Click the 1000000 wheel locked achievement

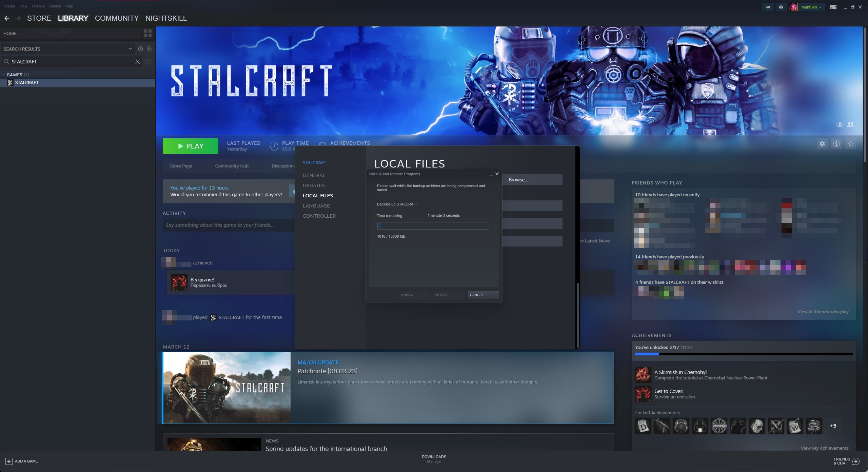click(719, 426)
